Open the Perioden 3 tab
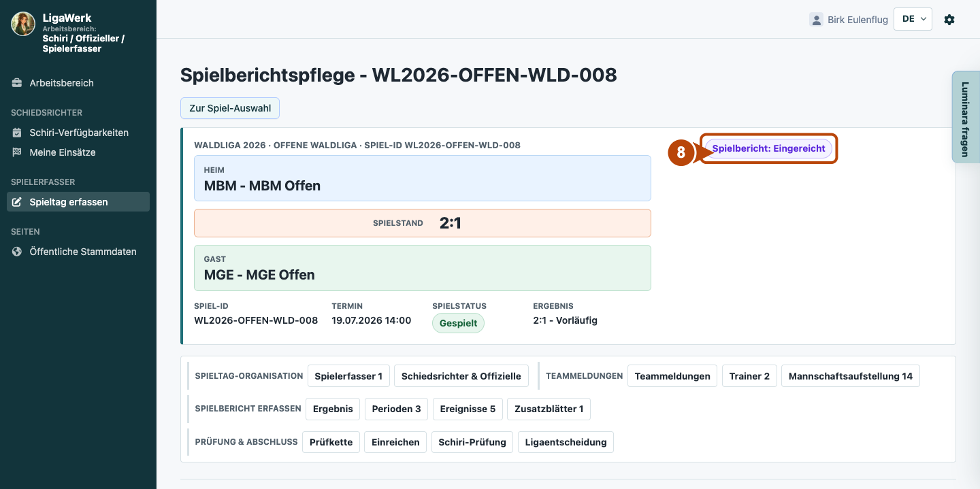Screen dimensions: 980x489 pyautogui.click(x=397, y=409)
